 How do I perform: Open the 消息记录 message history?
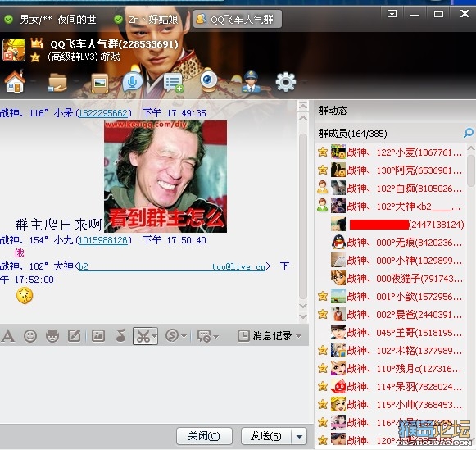(x=265, y=336)
